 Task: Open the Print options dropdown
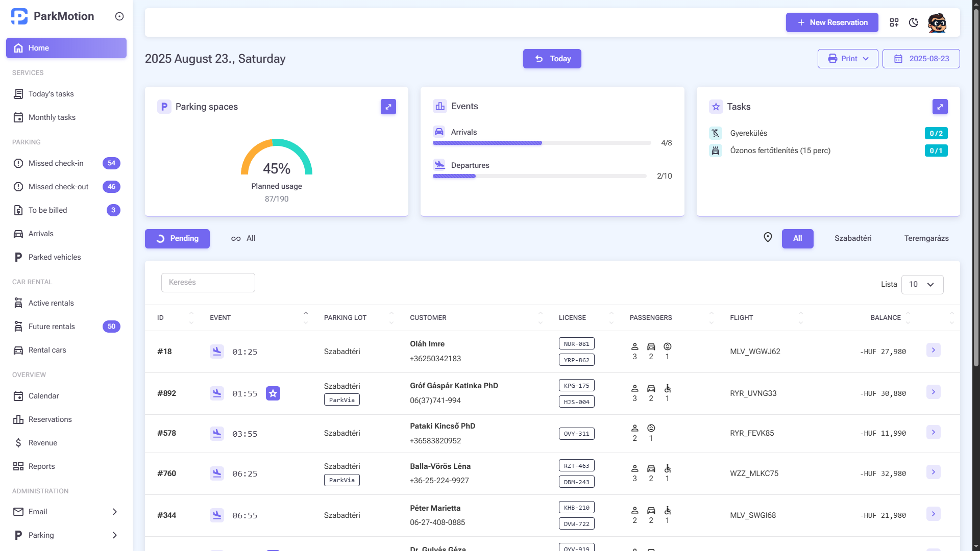click(x=847, y=58)
